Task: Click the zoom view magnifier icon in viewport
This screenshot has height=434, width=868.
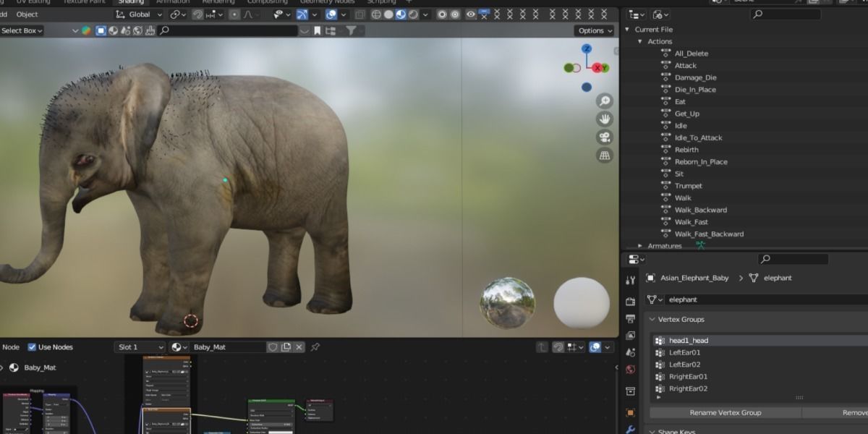Action: click(604, 101)
